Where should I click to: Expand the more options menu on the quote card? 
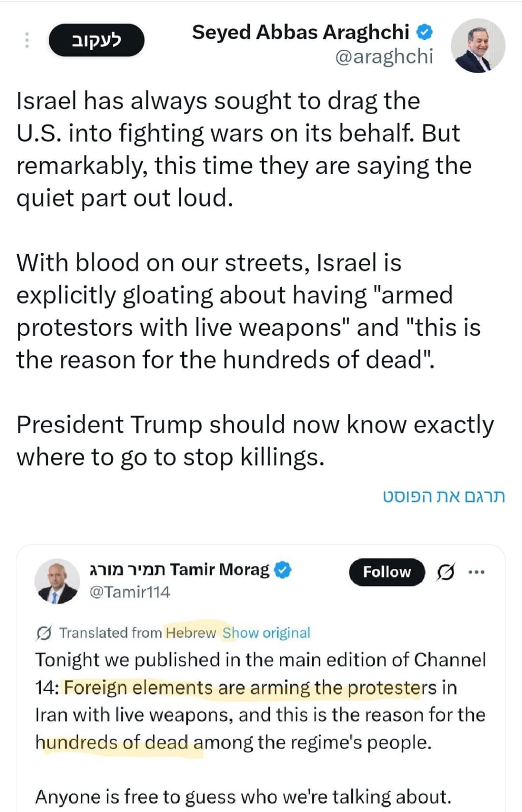click(x=476, y=571)
